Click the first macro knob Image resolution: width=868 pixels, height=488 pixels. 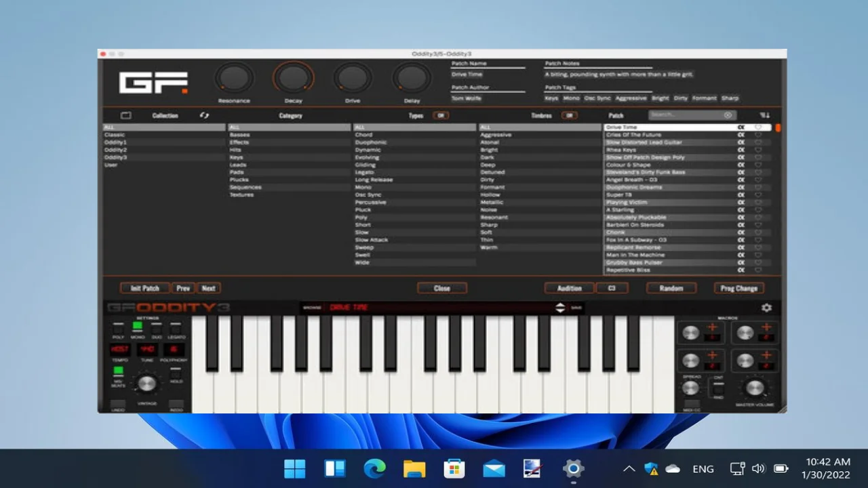coord(690,333)
